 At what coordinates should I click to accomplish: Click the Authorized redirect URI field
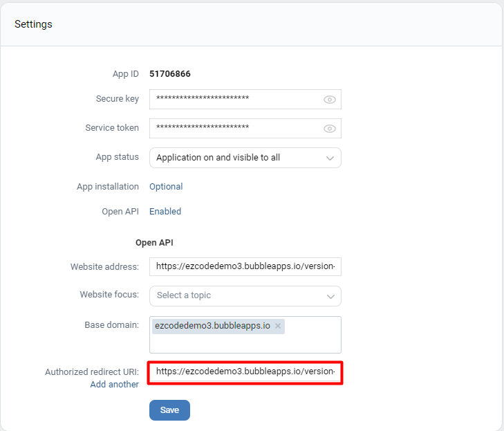(245, 372)
